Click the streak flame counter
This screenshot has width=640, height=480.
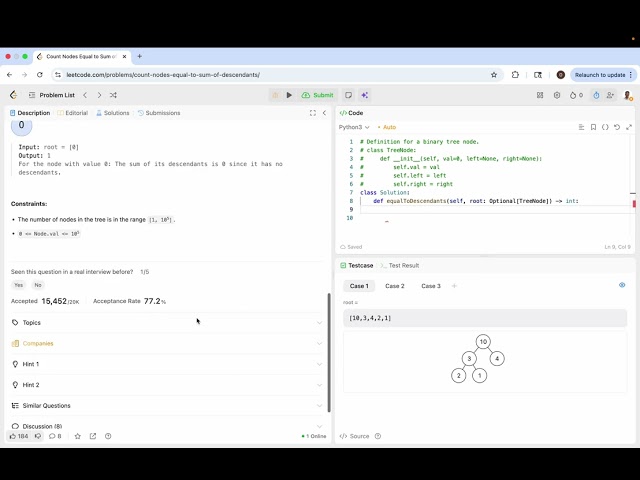click(x=576, y=95)
